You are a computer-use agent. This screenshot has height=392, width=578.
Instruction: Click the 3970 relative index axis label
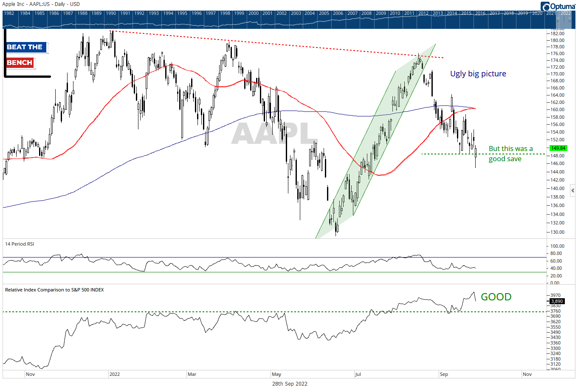555,295
